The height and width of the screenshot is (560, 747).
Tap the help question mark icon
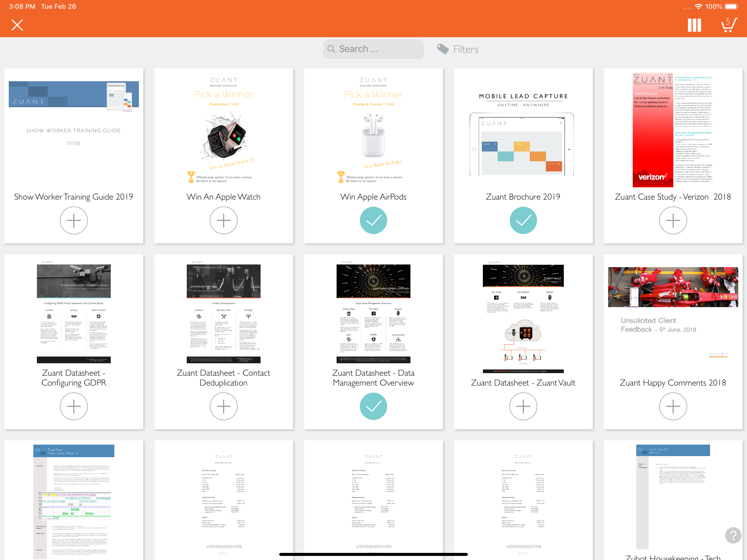pyautogui.click(x=733, y=535)
